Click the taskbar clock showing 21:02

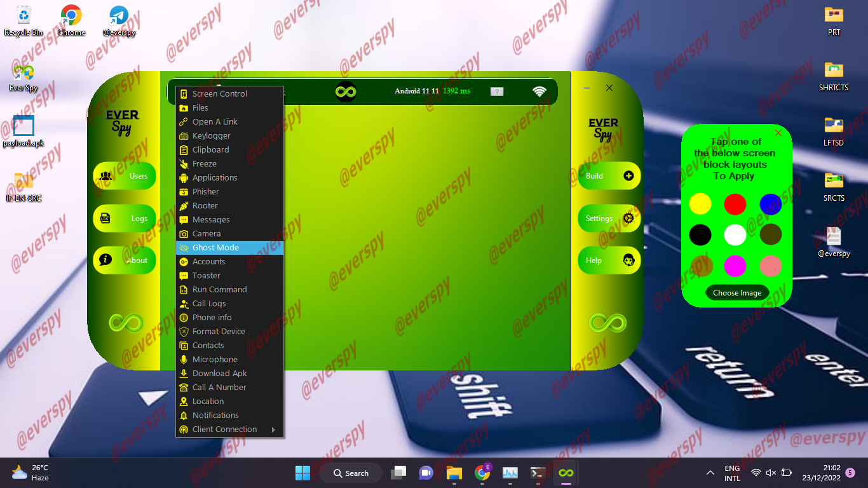click(822, 473)
